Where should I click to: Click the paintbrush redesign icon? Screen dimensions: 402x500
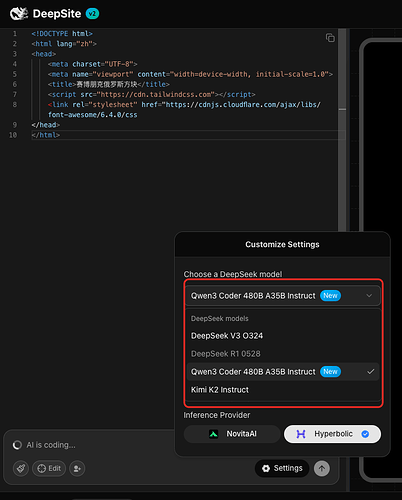tap(21, 468)
